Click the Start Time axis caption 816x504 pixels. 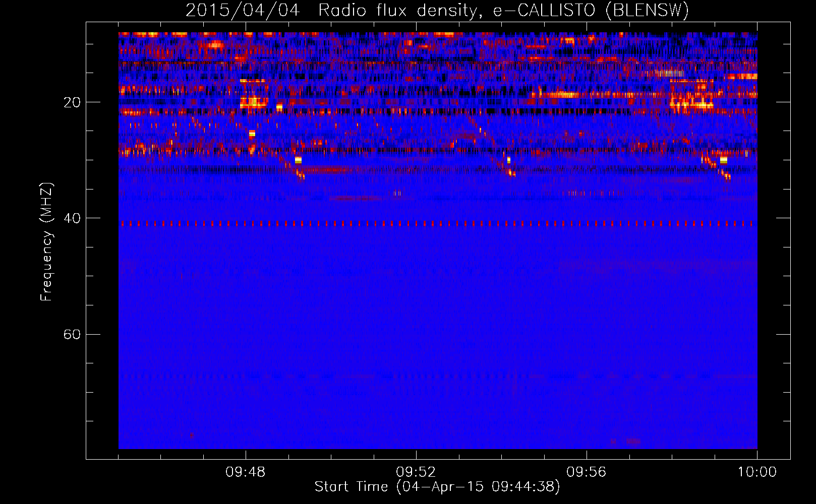tap(437, 487)
